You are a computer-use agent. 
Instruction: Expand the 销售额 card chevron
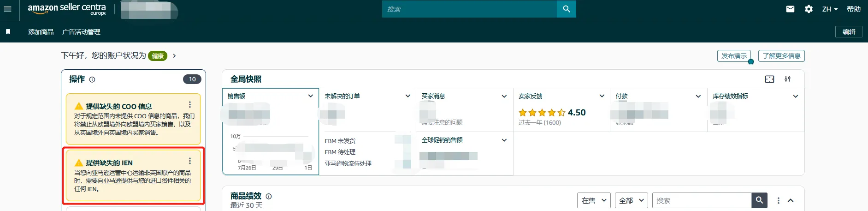click(x=311, y=96)
